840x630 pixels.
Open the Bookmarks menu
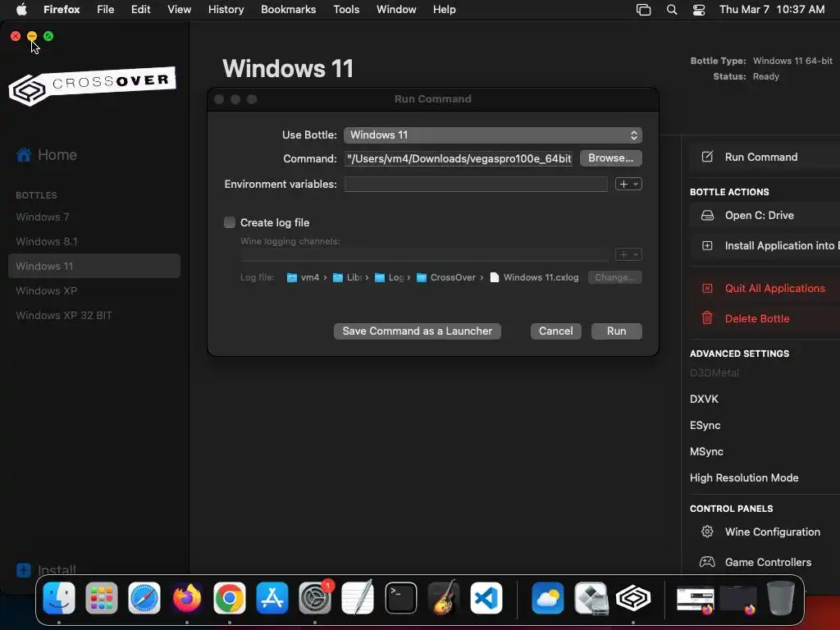(x=288, y=10)
